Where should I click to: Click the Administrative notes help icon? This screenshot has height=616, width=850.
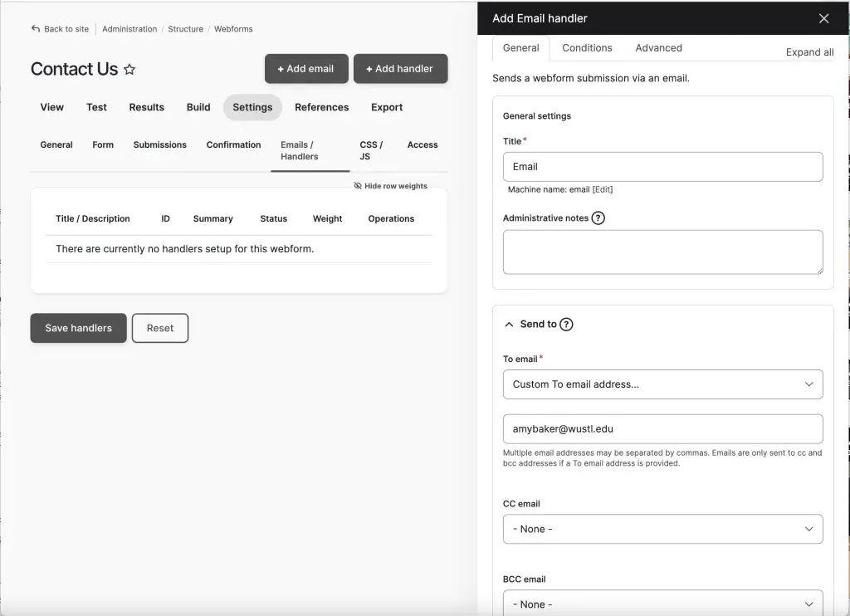point(598,218)
